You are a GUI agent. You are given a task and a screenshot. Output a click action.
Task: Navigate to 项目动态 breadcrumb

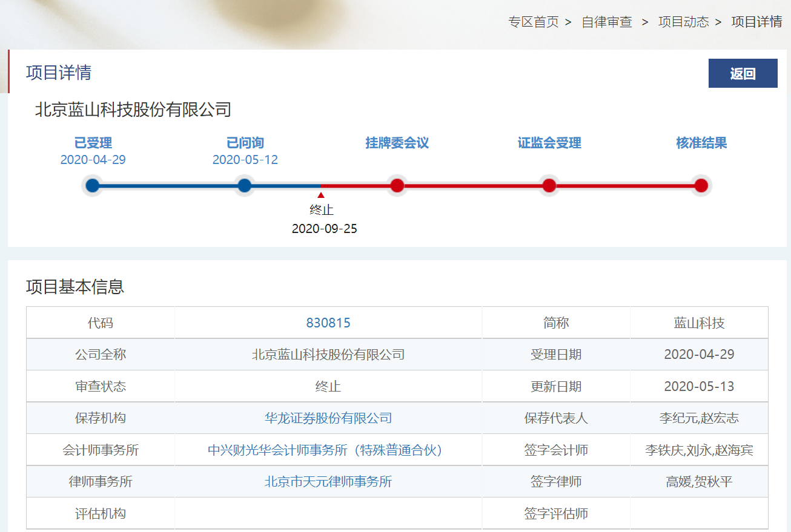pyautogui.click(x=683, y=22)
